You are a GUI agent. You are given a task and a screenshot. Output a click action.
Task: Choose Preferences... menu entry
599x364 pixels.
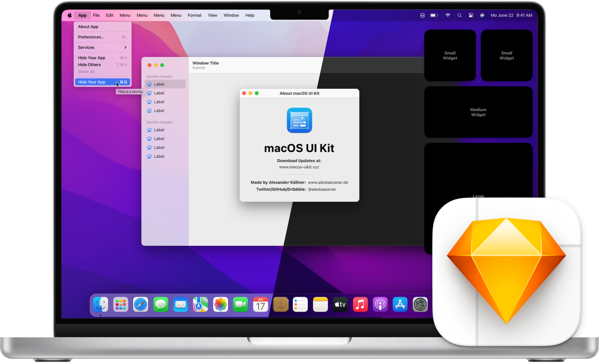(102, 37)
